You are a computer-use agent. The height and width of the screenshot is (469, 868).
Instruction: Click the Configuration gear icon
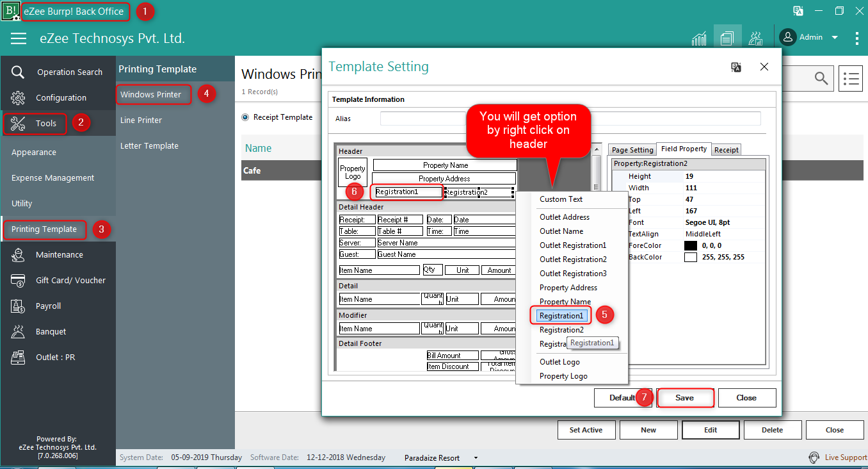pos(18,97)
